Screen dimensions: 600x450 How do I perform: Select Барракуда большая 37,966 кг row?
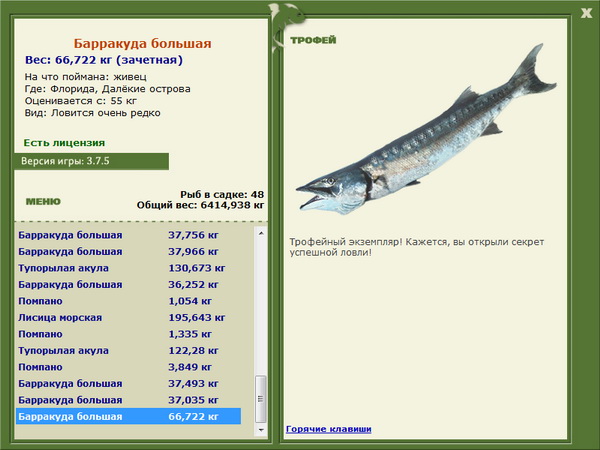128,251
